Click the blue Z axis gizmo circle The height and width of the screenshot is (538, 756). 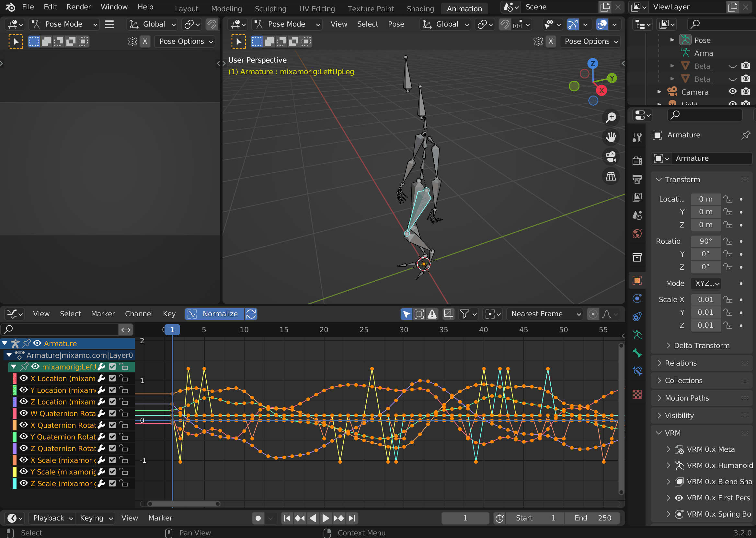[x=592, y=63]
